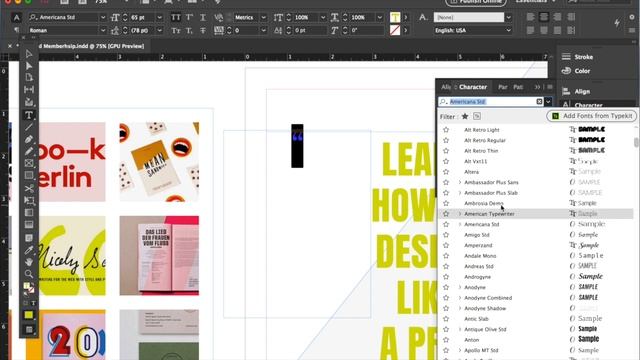Screen dimensions: 640x360
Task: Click the Underline button
Action: coord(203,18)
